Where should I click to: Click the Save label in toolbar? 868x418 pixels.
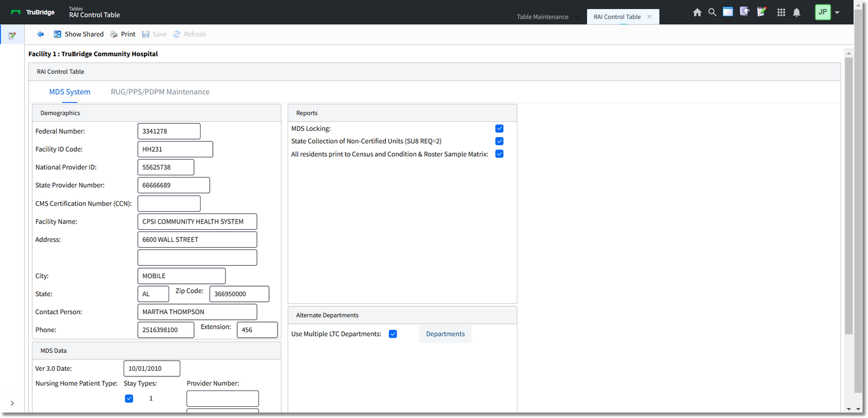click(x=160, y=34)
